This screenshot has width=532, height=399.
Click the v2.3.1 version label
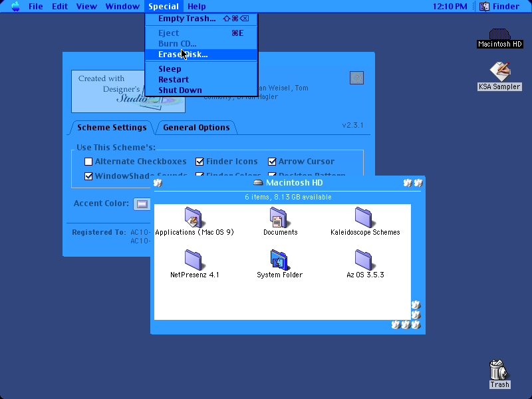point(353,125)
